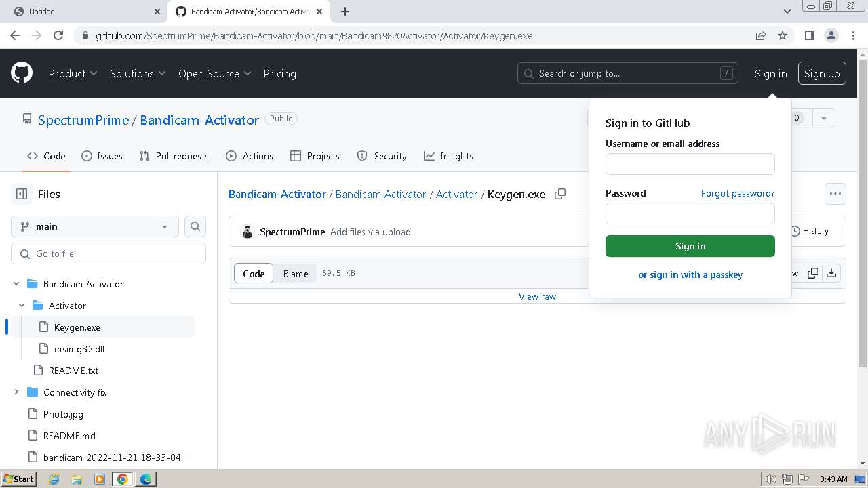Screen dimensions: 868x488
Task: Open the Security tab
Action: 382,156
